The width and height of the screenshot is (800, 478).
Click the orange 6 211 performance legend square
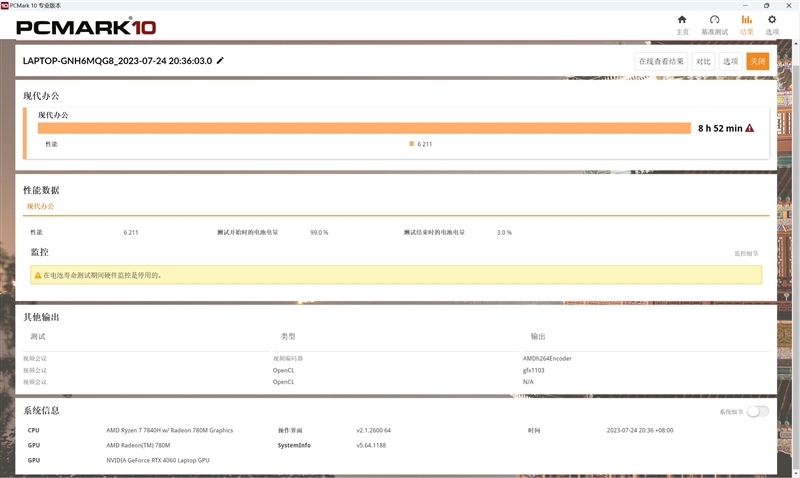pyautogui.click(x=411, y=144)
